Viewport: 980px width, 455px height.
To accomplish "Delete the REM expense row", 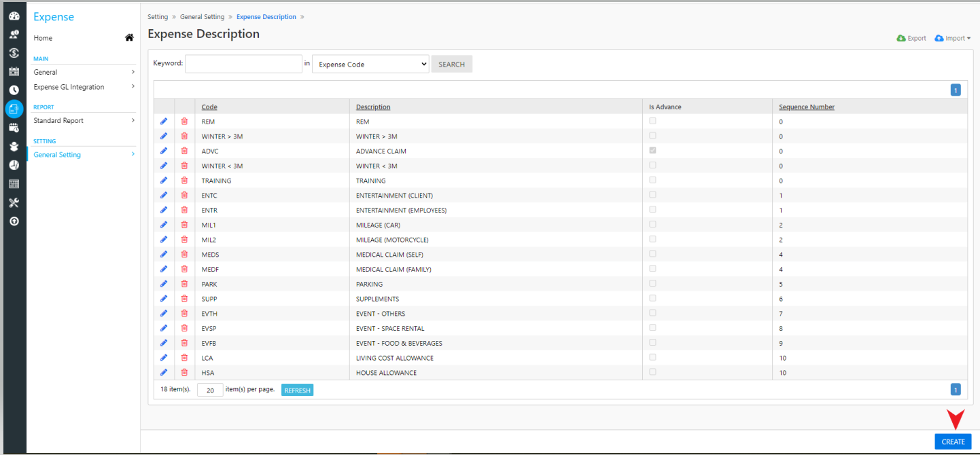I will coord(184,122).
